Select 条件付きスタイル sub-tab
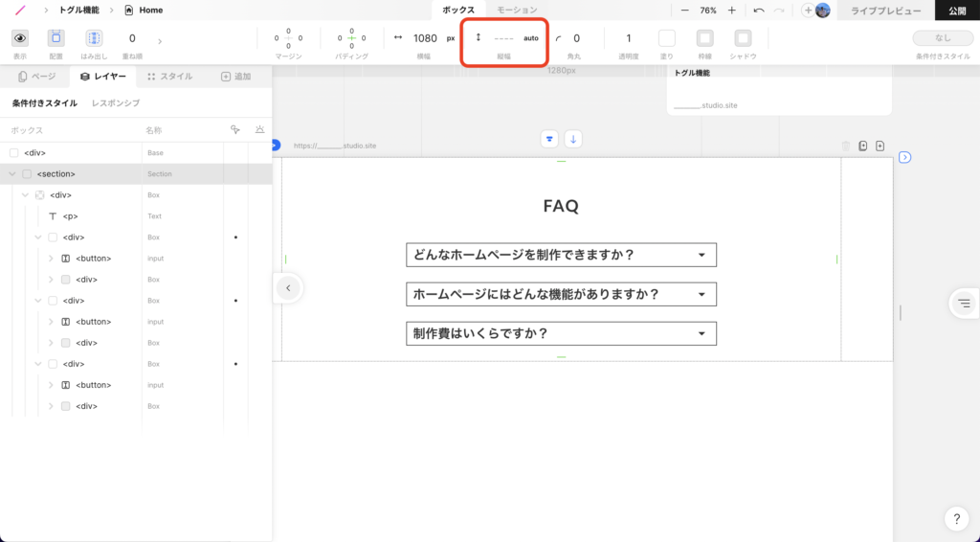 point(45,103)
